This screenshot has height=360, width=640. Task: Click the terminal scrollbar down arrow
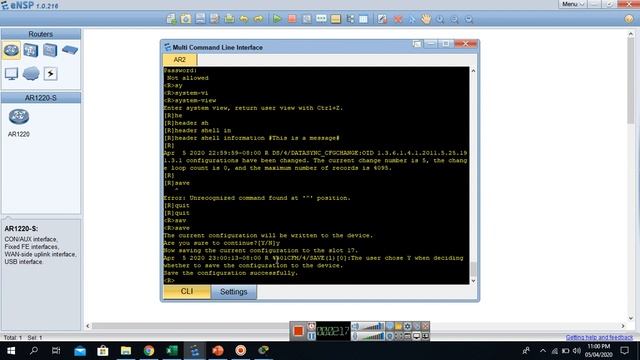tap(473, 281)
